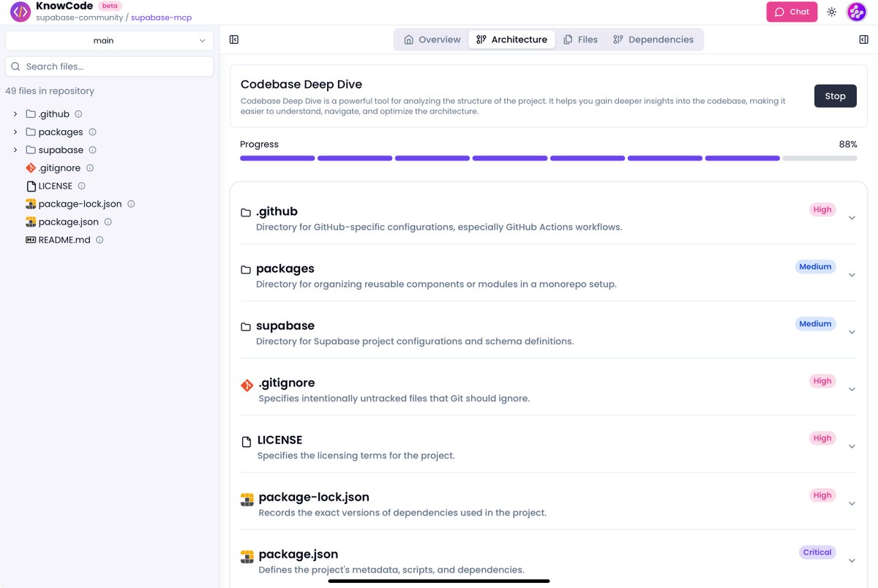Click the supabase folder icon in main list
This screenshot has height=588, width=878.
[246, 327]
